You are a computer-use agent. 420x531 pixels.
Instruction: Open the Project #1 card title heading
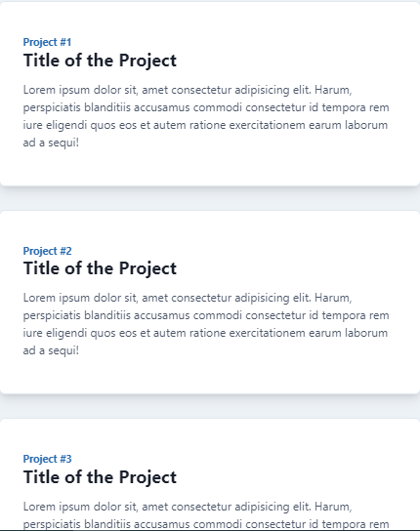(100, 61)
